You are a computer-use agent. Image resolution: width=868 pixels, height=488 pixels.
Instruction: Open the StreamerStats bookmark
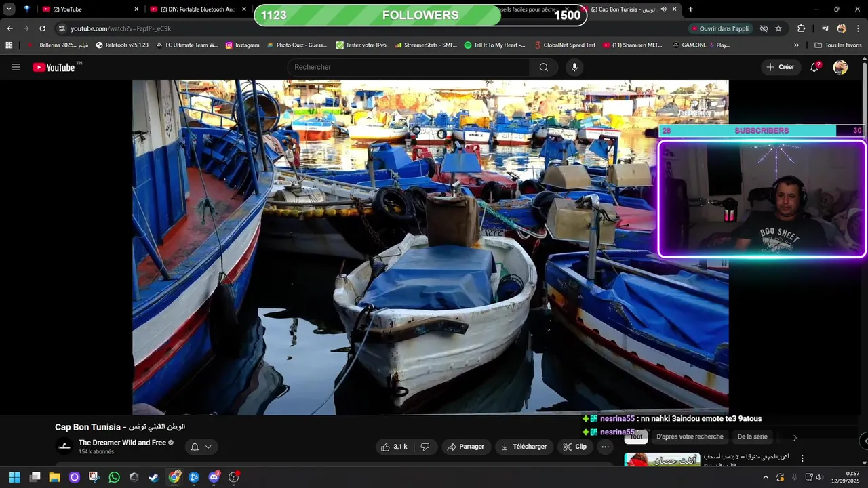coord(425,45)
